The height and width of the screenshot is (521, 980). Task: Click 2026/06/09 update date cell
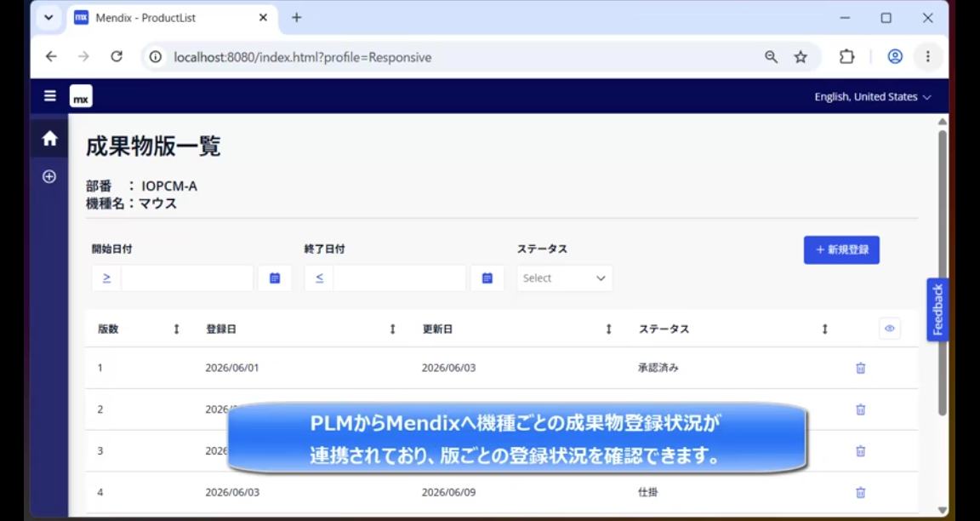pyautogui.click(x=448, y=492)
